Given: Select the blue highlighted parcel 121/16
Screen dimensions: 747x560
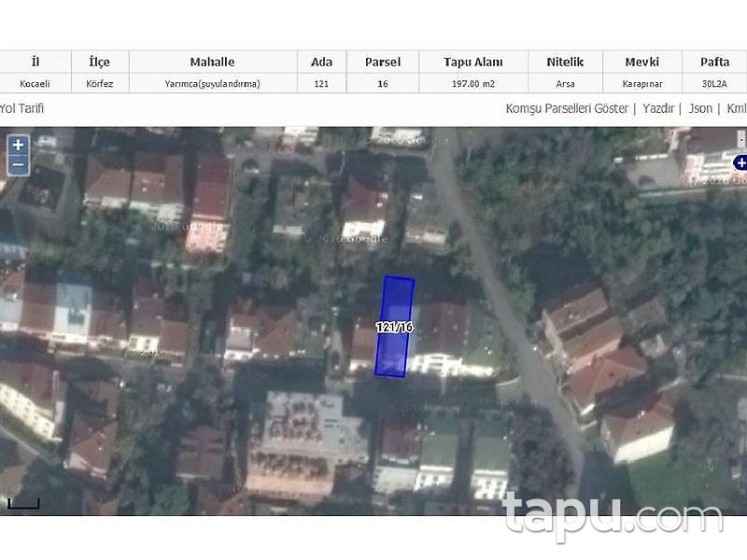Looking at the screenshot, I should point(394,327).
